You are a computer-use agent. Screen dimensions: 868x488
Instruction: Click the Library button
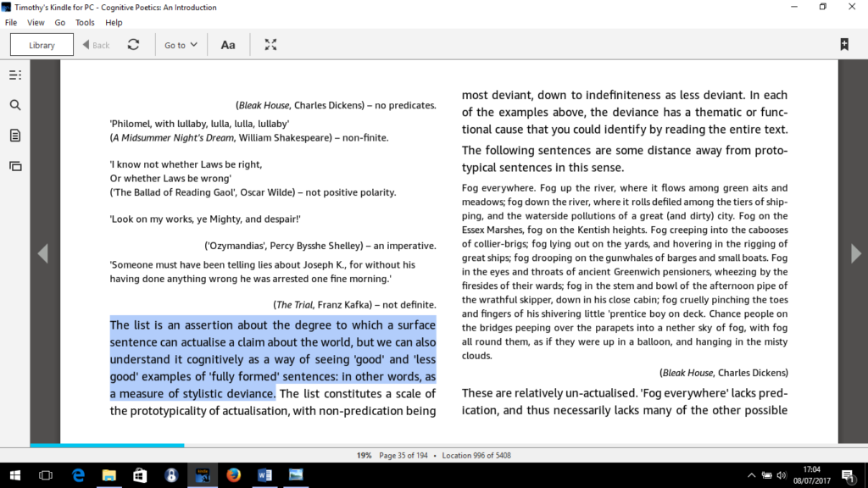pyautogui.click(x=42, y=45)
